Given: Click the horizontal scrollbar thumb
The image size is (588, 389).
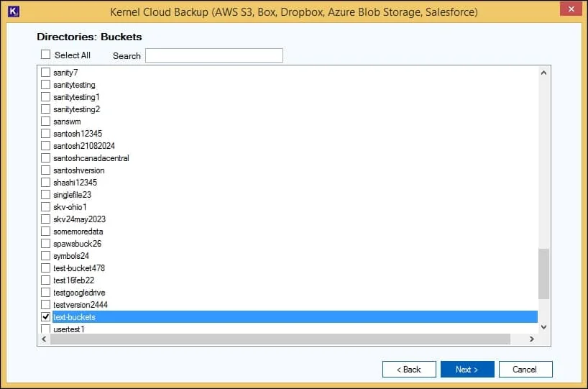Looking at the screenshot, I should coord(280,339).
